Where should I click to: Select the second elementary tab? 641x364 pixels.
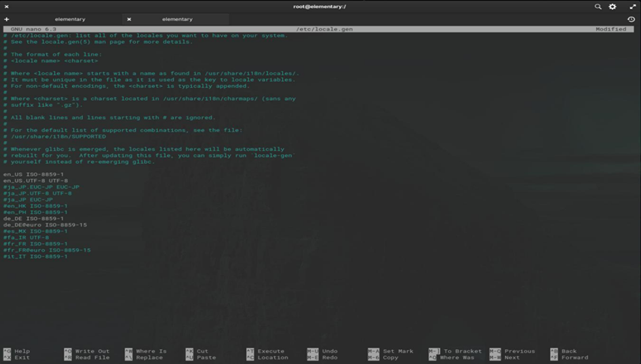[177, 19]
